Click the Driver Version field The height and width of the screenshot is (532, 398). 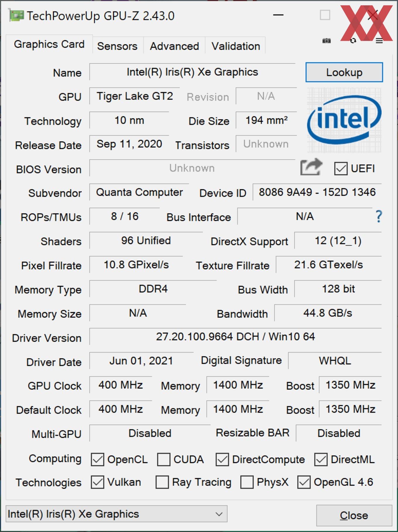236,337
